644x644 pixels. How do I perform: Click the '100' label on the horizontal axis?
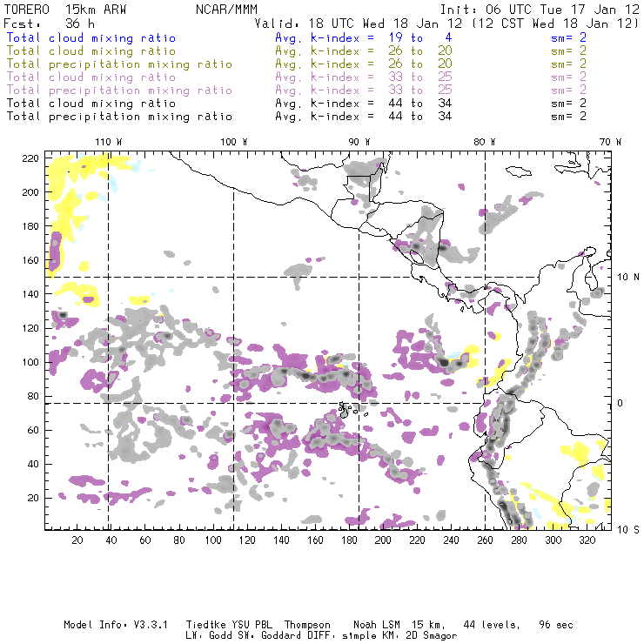(x=213, y=540)
